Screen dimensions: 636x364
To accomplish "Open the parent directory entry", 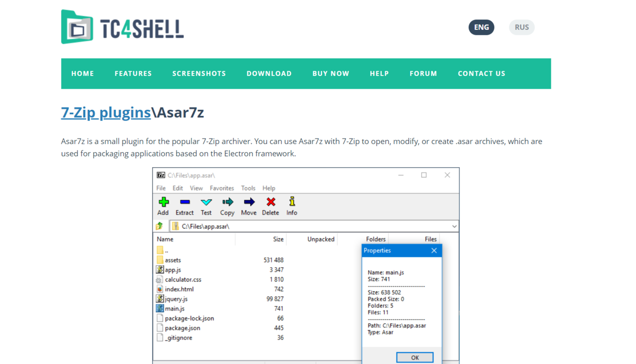I will point(166,250).
